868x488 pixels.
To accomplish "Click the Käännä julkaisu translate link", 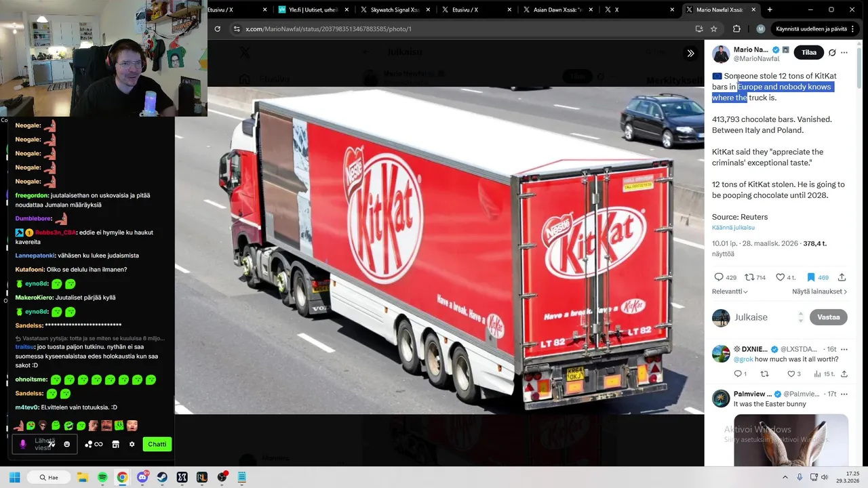I will pos(733,227).
